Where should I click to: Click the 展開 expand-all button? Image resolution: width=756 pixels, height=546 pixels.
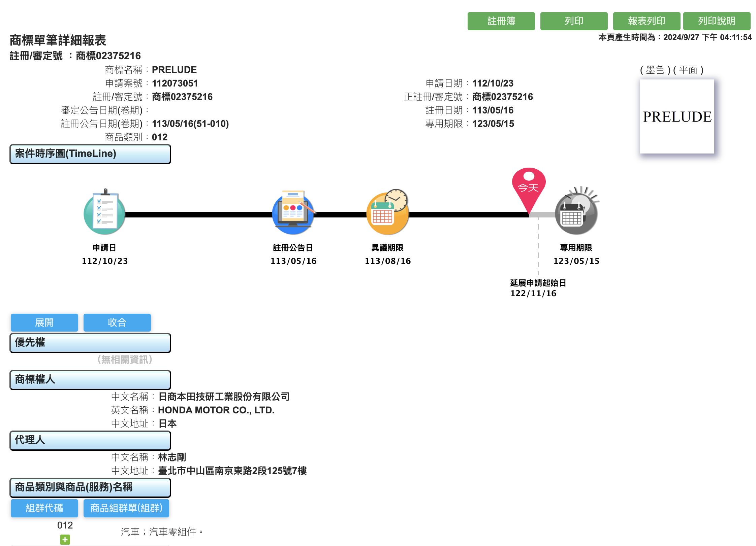(44, 322)
